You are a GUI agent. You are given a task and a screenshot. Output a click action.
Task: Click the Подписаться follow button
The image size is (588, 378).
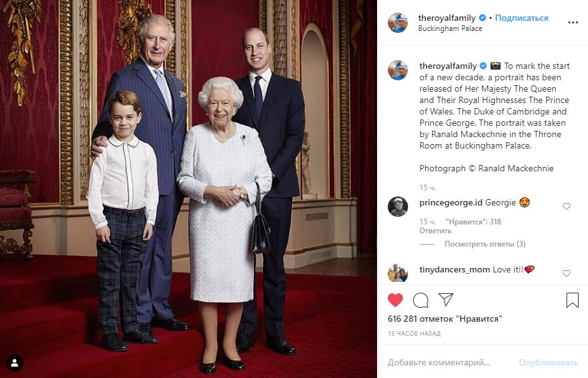(522, 18)
